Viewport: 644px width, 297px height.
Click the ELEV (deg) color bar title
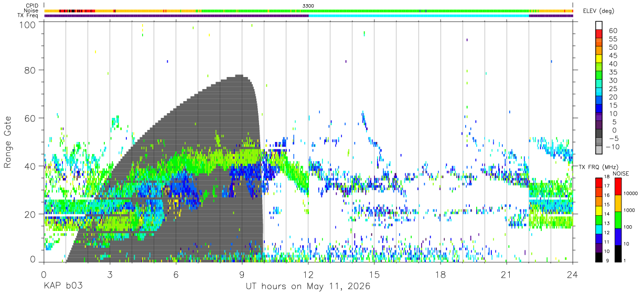599,10
